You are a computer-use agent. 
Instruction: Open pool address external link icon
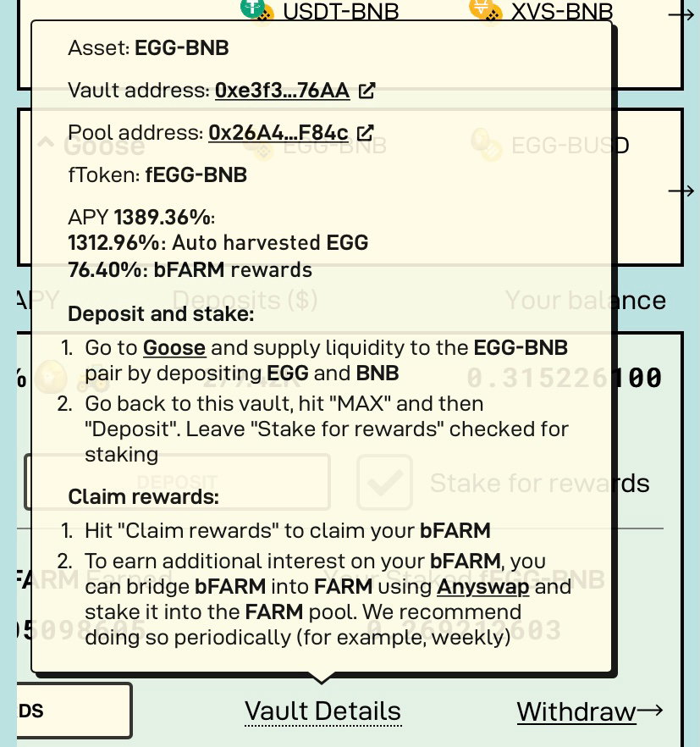(366, 132)
